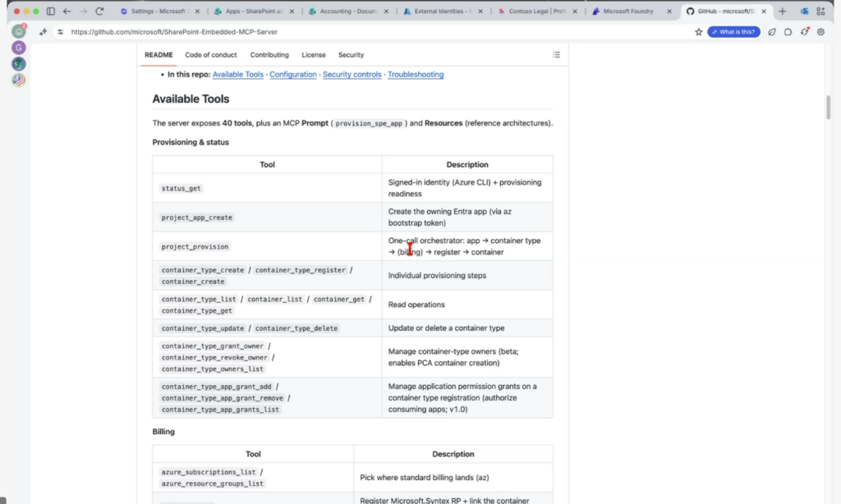
Task: Open the Contributing tab
Action: tap(269, 55)
